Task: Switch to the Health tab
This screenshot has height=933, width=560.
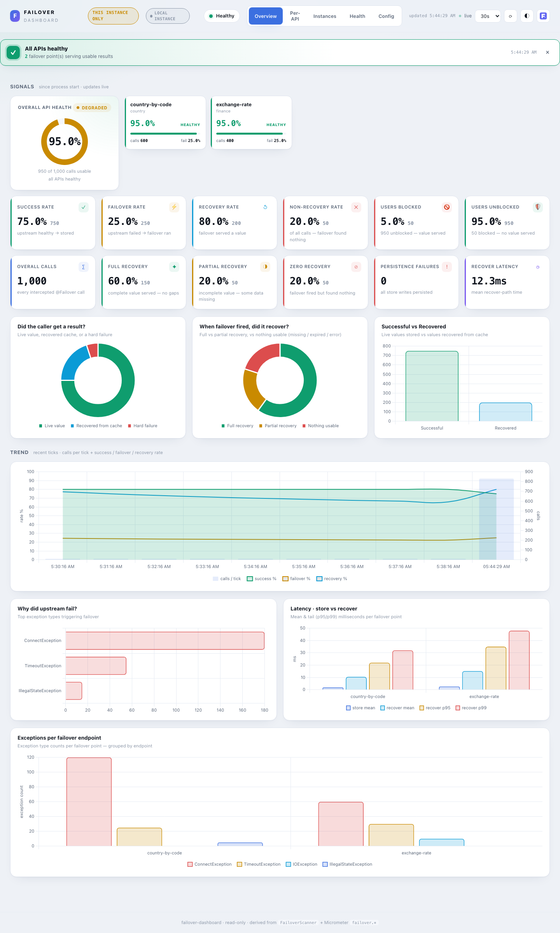Action: [x=357, y=16]
